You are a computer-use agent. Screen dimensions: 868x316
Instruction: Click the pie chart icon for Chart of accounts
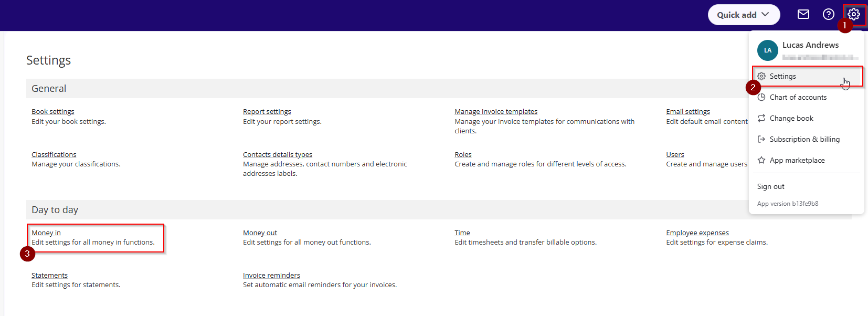click(x=761, y=97)
